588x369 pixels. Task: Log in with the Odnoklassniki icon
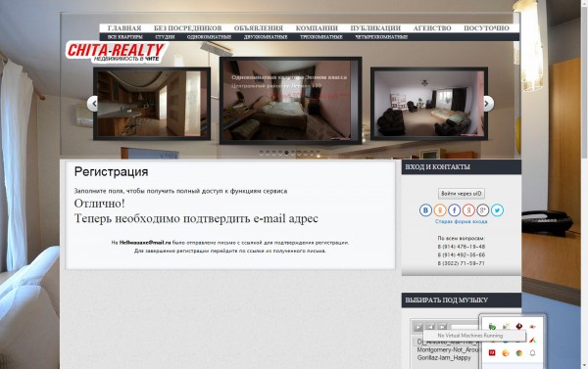coord(440,210)
